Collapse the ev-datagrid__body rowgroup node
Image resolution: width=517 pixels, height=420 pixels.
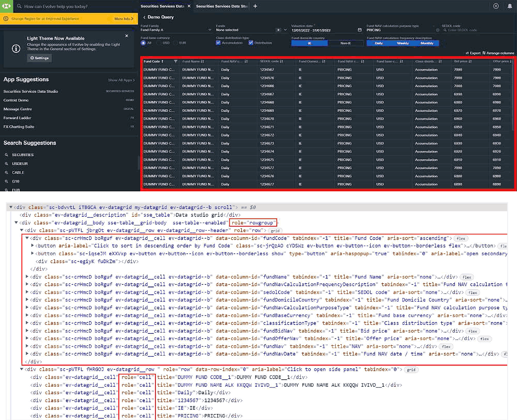tap(16, 223)
